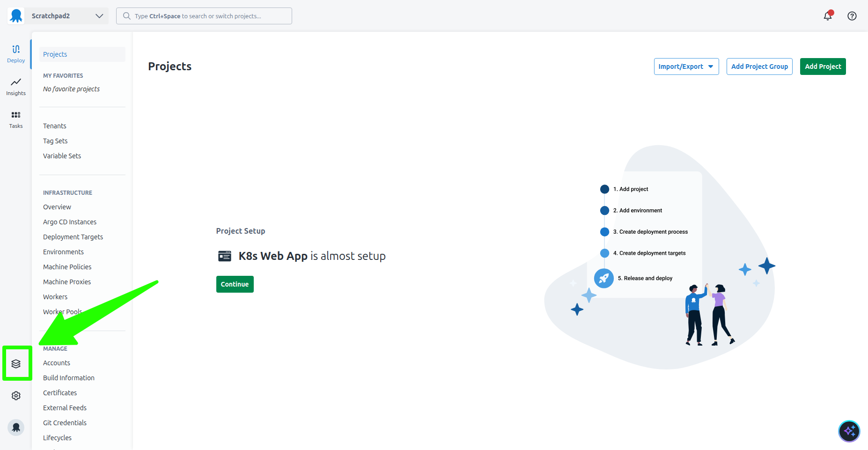The image size is (868, 450).
Task: Click the stacked layers icon in sidebar
Action: pyautogui.click(x=16, y=364)
